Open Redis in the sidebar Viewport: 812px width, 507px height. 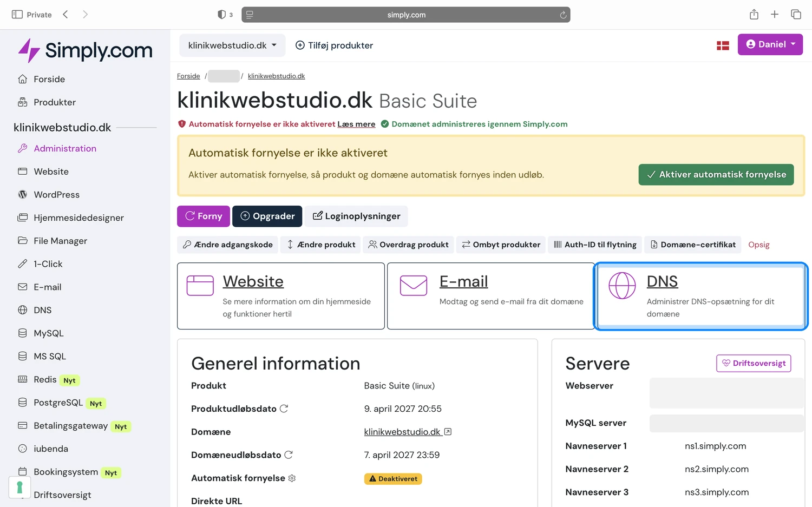coord(45,380)
